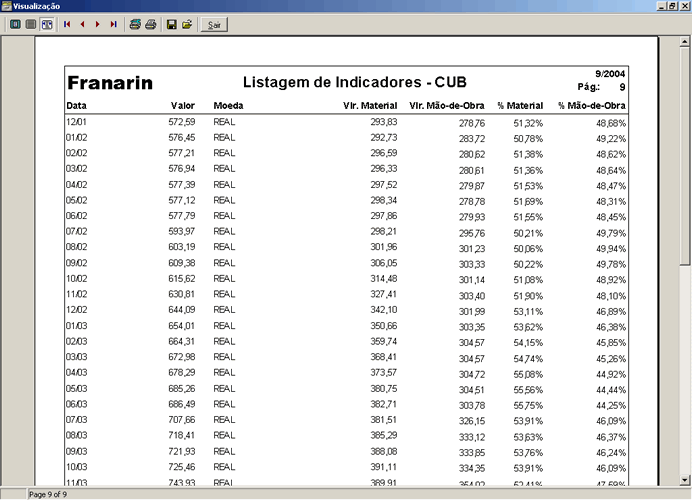This screenshot has width=692, height=500.
Task: Click the value 654,01
Action: click(182, 326)
